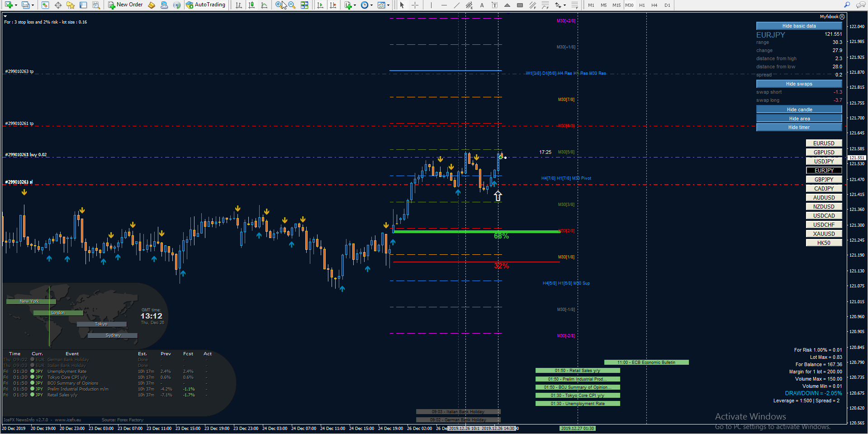Select the M30 timeframe
The image size is (868, 434).
pyautogui.click(x=629, y=5)
